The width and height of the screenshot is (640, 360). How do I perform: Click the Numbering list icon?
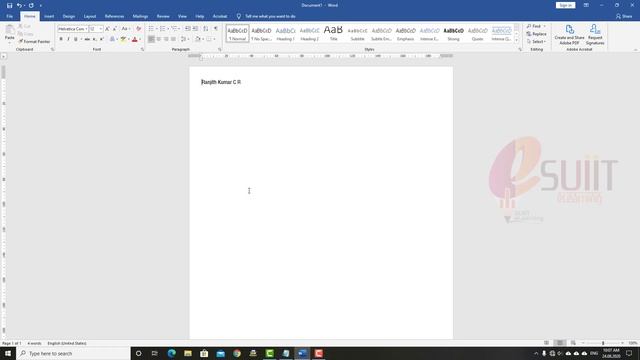(163, 29)
